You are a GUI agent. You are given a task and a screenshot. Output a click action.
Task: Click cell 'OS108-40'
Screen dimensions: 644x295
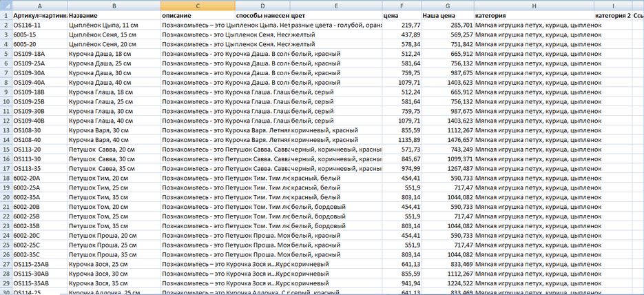point(40,140)
